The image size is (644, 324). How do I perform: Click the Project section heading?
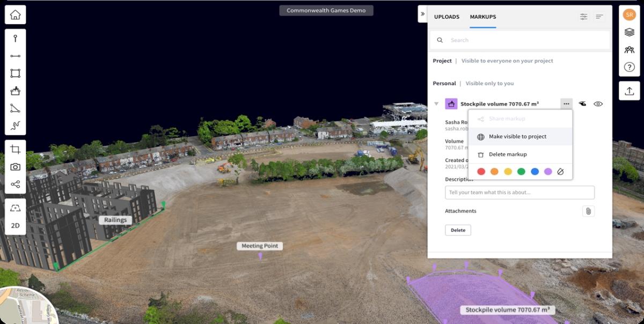pyautogui.click(x=442, y=61)
